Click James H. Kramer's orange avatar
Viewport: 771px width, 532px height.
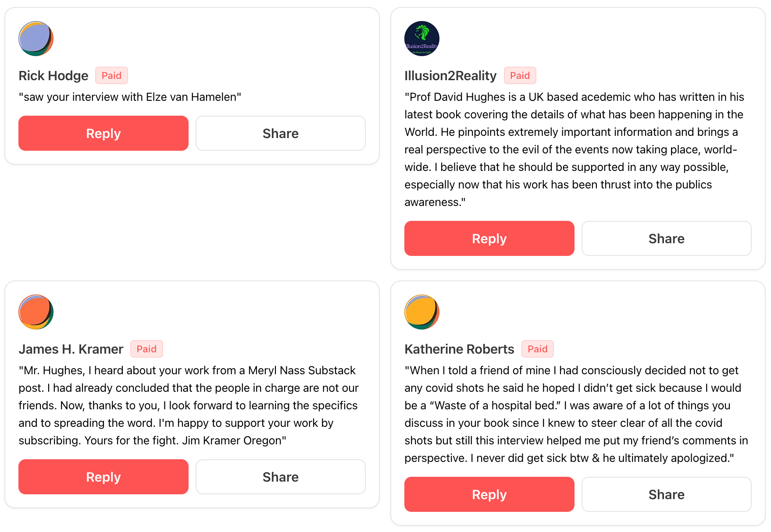36,312
